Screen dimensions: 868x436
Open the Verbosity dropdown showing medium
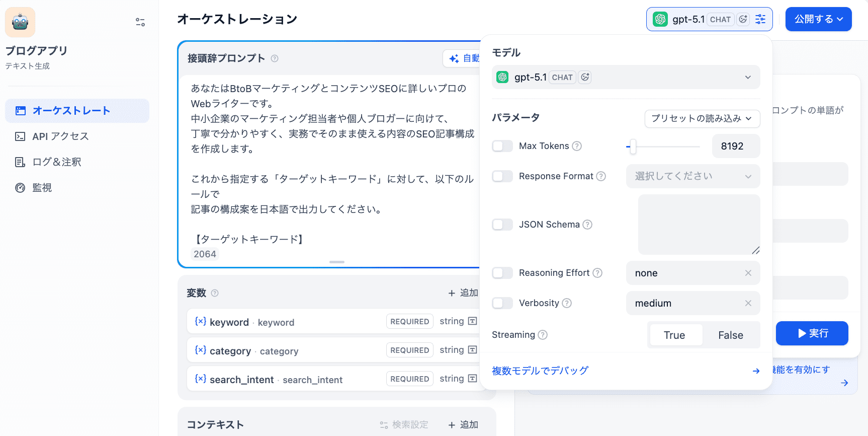tap(693, 303)
